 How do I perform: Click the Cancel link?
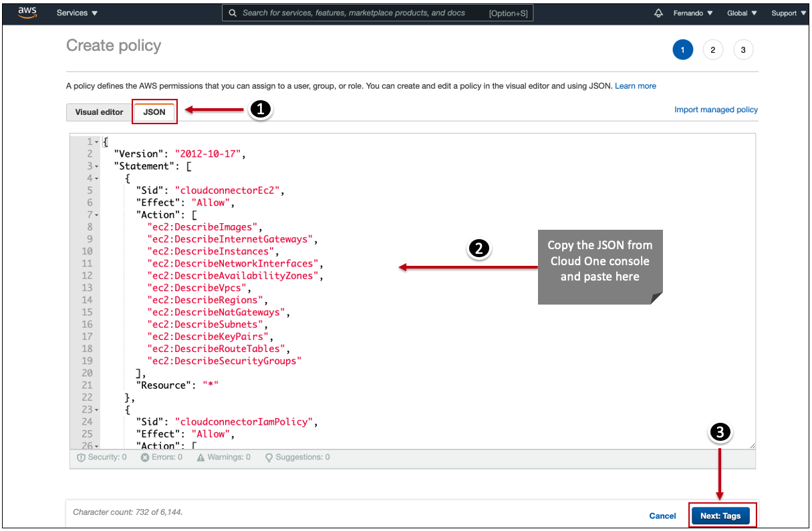(x=662, y=516)
